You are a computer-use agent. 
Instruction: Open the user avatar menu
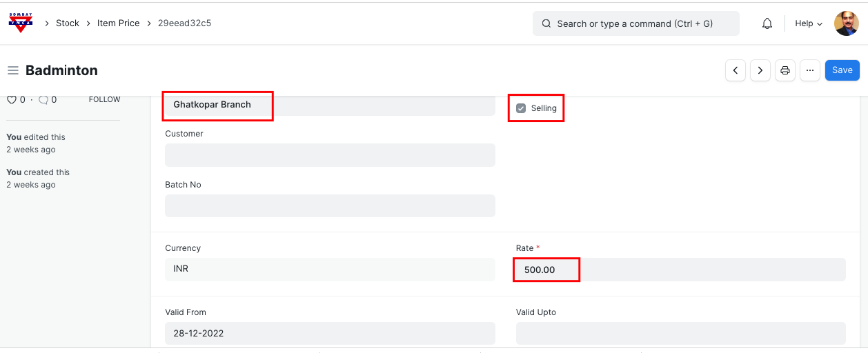pyautogui.click(x=846, y=23)
